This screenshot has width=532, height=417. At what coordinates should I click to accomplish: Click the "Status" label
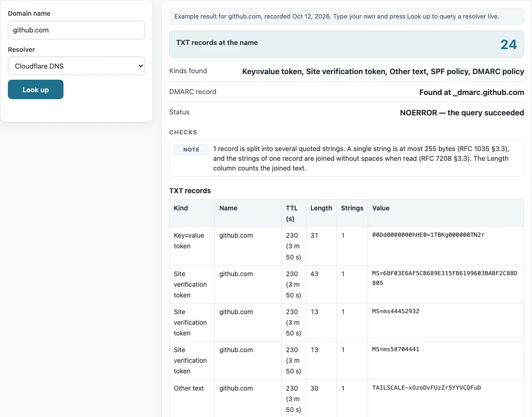coord(179,112)
